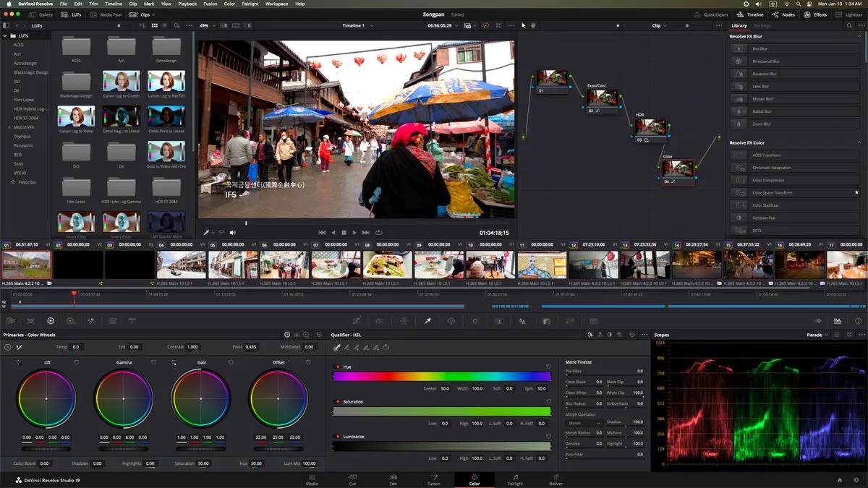Open the Tracker palette icon
This screenshot has width=868, height=488.
(475, 321)
